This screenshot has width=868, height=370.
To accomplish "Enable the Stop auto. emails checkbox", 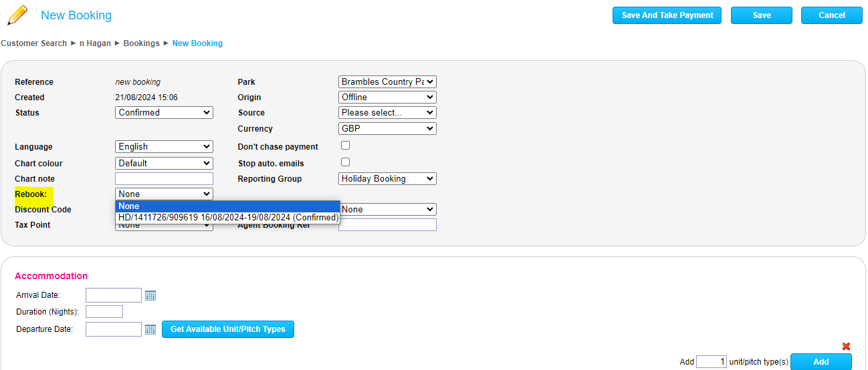I will 345,162.
